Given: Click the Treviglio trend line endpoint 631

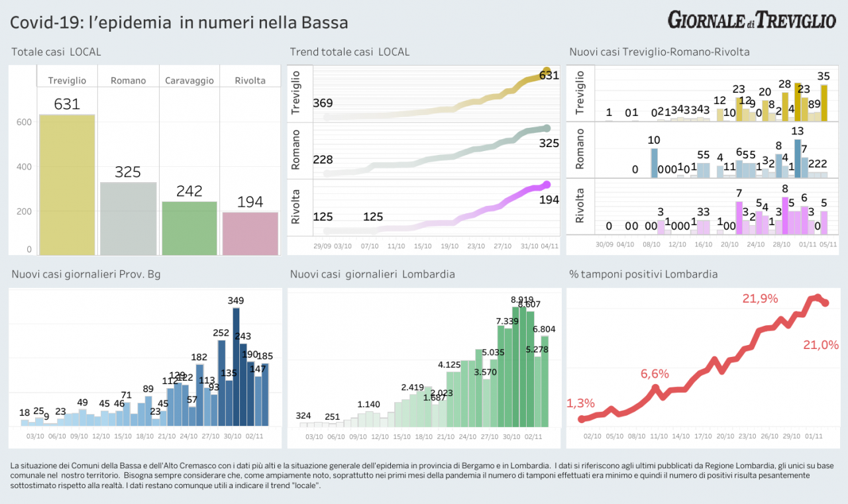Looking at the screenshot, I should (547, 72).
